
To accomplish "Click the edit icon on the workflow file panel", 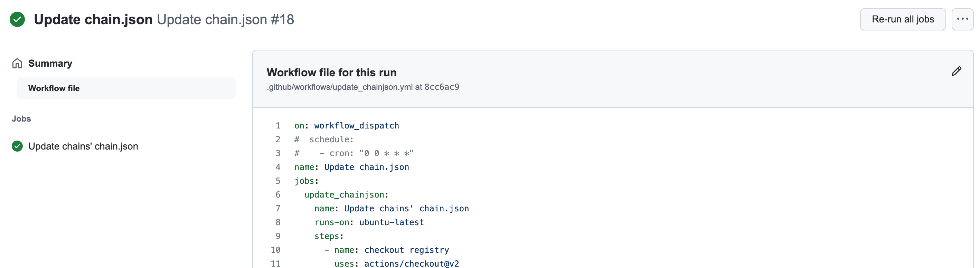I will 957,71.
